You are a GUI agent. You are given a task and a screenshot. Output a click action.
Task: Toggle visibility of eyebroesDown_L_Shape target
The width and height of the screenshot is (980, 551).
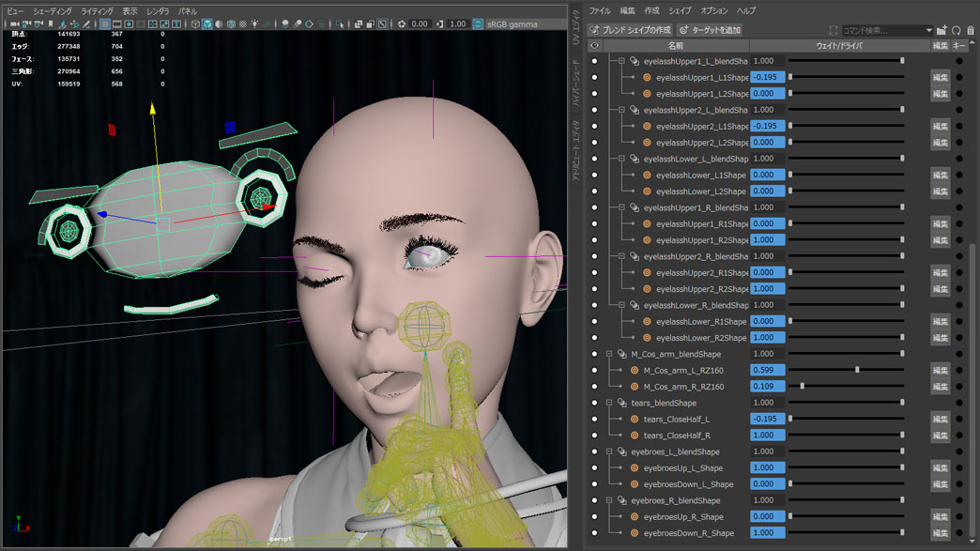[594, 484]
